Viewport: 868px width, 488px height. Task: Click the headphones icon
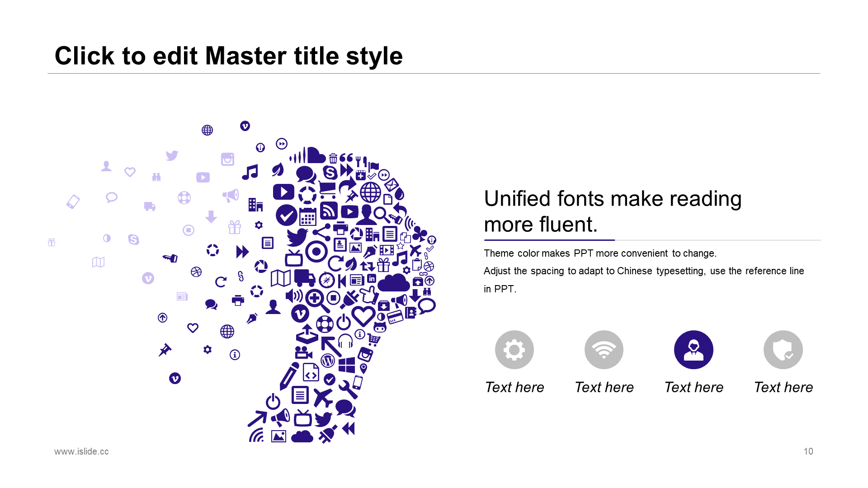(x=345, y=341)
